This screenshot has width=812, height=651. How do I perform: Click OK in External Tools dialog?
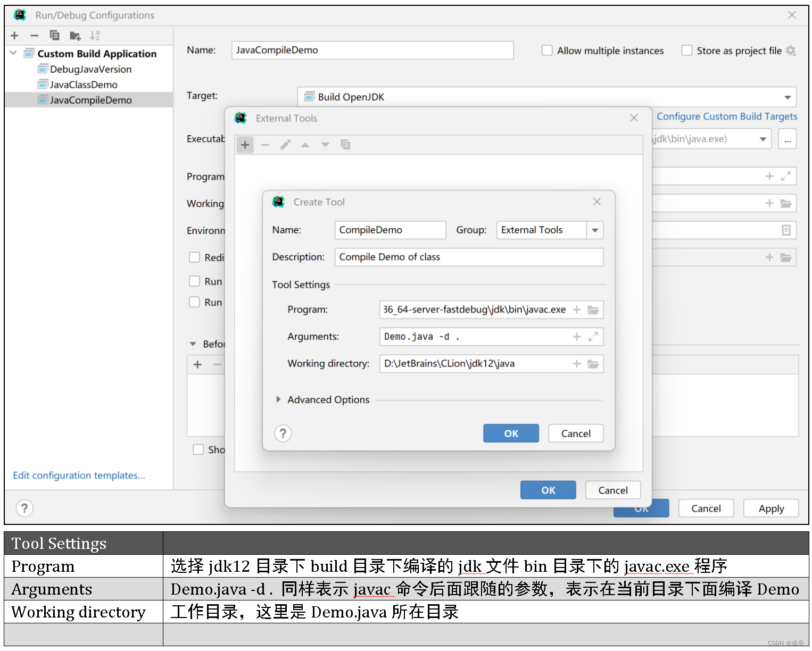pyautogui.click(x=548, y=490)
